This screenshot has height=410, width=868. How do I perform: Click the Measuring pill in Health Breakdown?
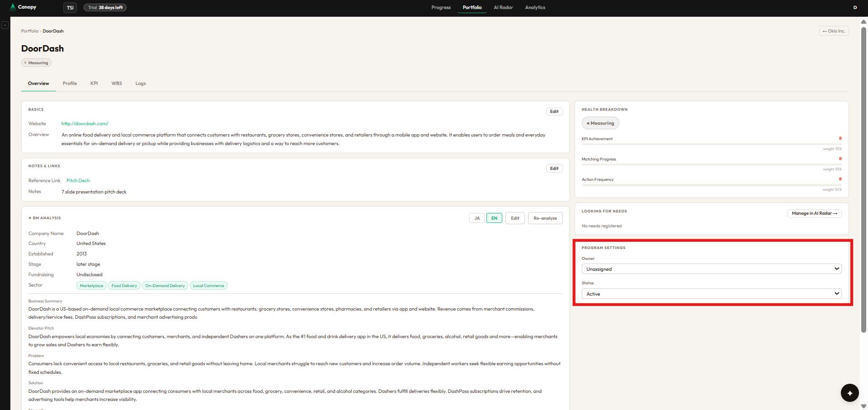(600, 123)
